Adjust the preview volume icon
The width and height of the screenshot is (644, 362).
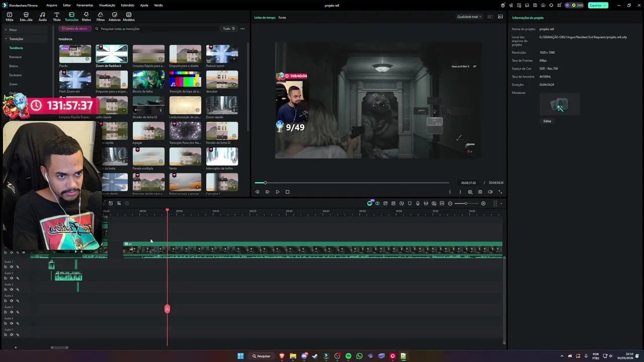(490, 192)
